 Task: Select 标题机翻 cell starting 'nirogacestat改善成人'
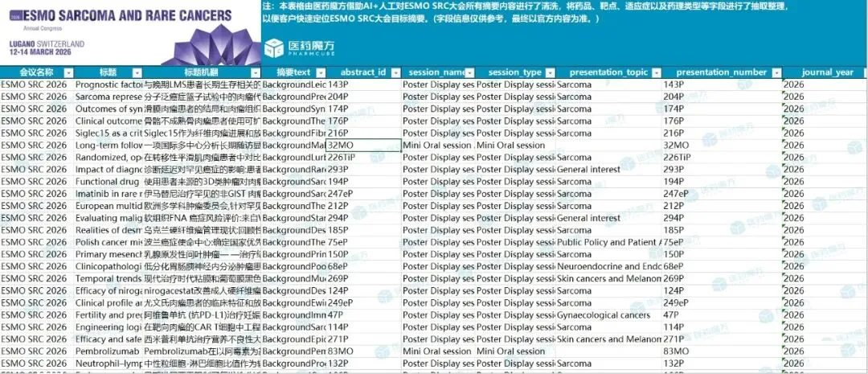pyautogui.click(x=202, y=291)
